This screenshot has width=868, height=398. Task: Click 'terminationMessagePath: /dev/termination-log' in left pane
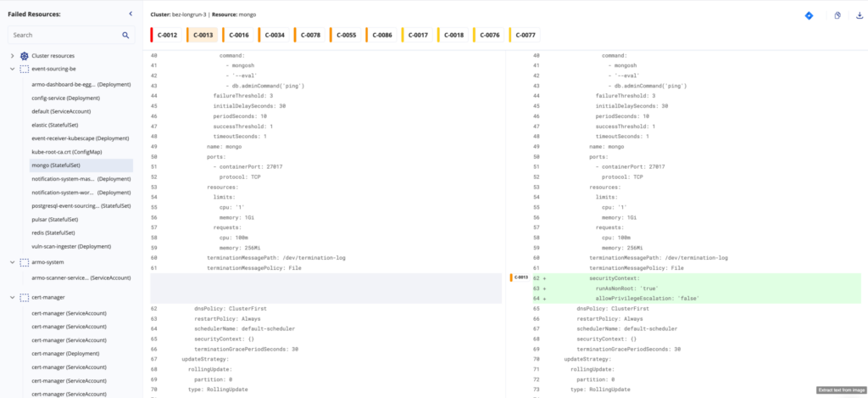point(275,258)
